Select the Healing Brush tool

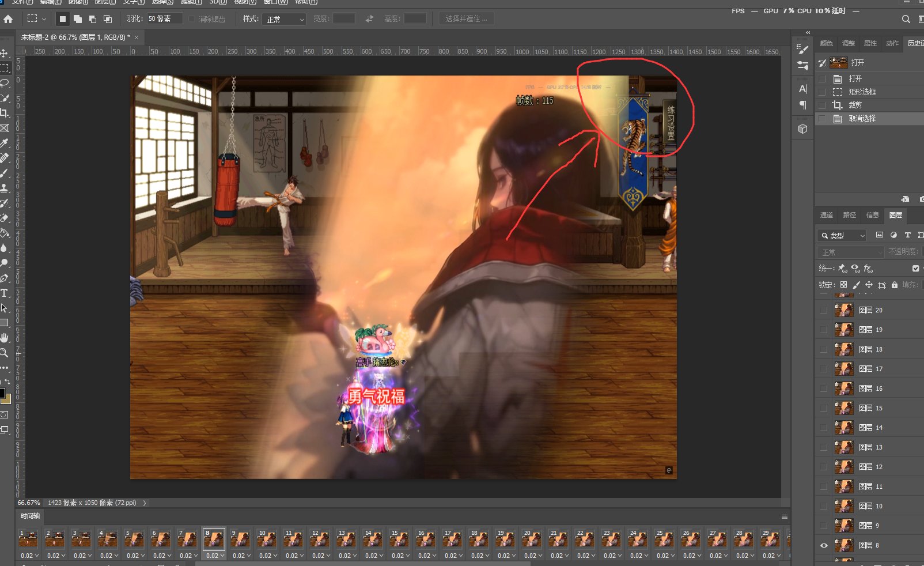click(4, 158)
